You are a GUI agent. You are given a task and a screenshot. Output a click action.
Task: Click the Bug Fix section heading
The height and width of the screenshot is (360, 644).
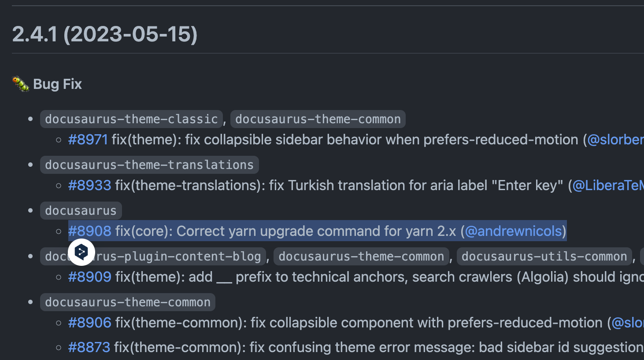coord(57,84)
